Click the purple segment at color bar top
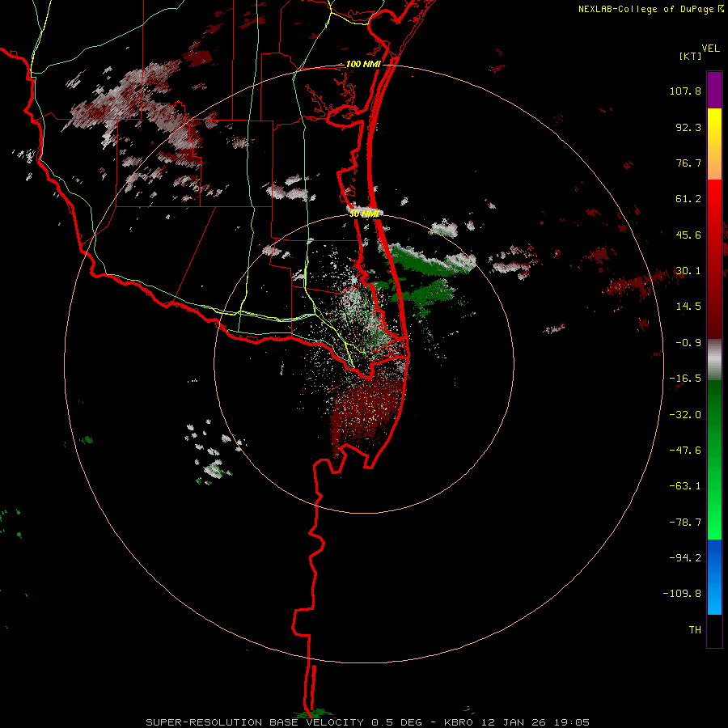The height and width of the screenshot is (728, 728). (x=714, y=91)
